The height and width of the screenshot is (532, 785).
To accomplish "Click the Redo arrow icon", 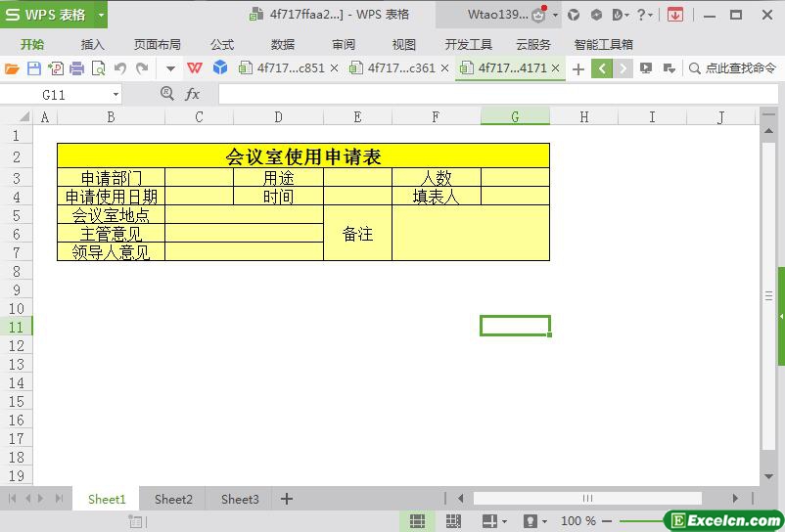I will tap(142, 68).
